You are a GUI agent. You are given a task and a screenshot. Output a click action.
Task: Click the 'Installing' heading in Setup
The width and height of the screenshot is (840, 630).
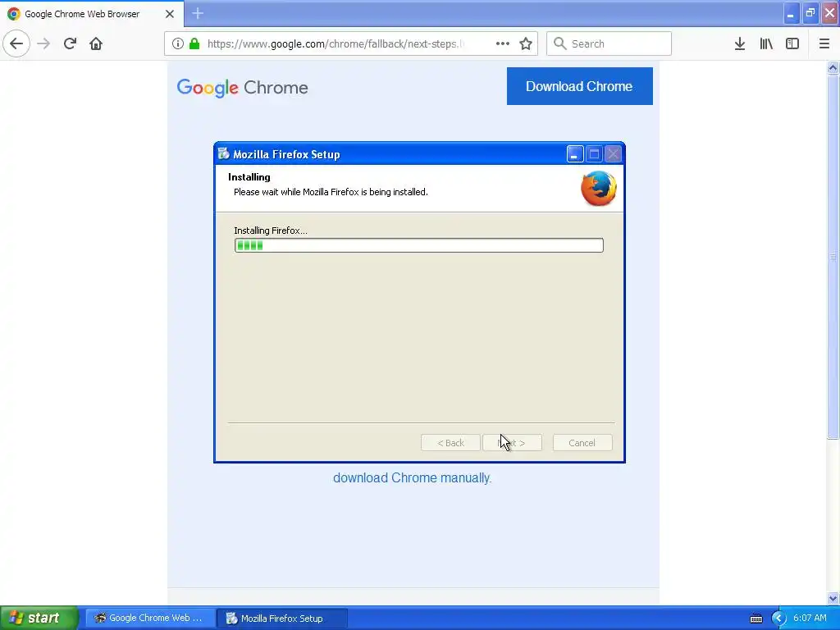(249, 177)
